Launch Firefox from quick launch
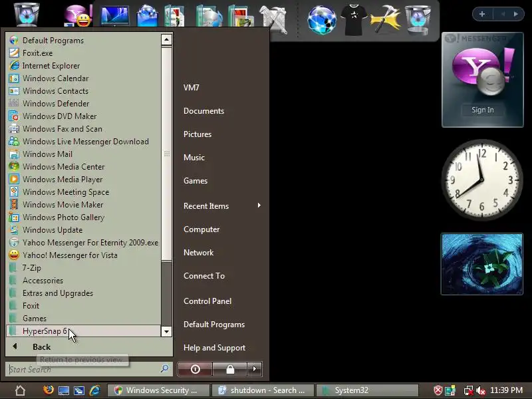The width and height of the screenshot is (532, 399). tap(48, 390)
